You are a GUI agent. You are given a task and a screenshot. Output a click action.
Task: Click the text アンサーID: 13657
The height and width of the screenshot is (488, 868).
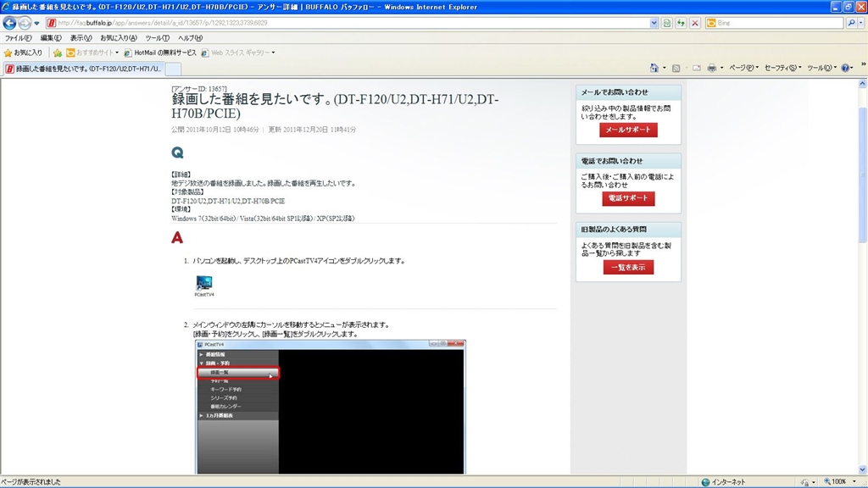tap(199, 88)
